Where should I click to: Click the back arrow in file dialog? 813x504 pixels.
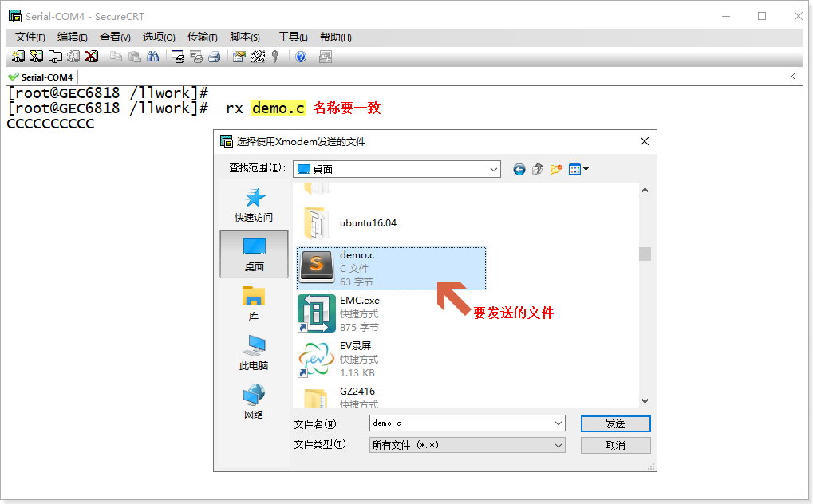(519, 169)
